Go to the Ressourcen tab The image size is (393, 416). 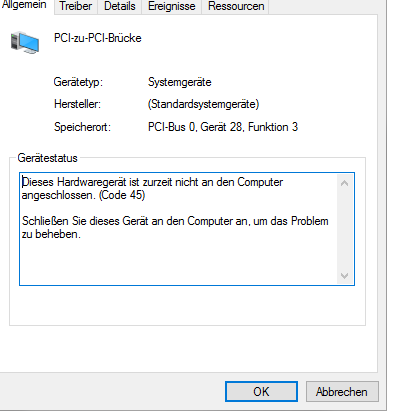pos(236,6)
